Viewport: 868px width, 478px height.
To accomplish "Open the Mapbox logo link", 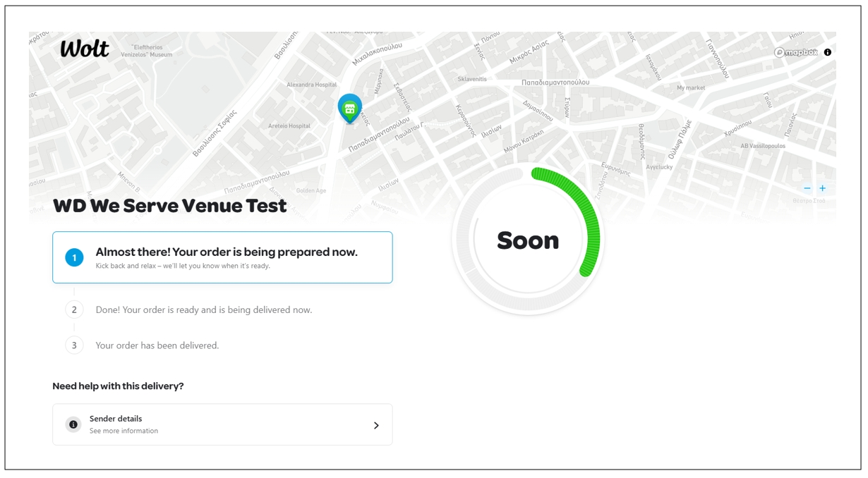I will pos(795,52).
